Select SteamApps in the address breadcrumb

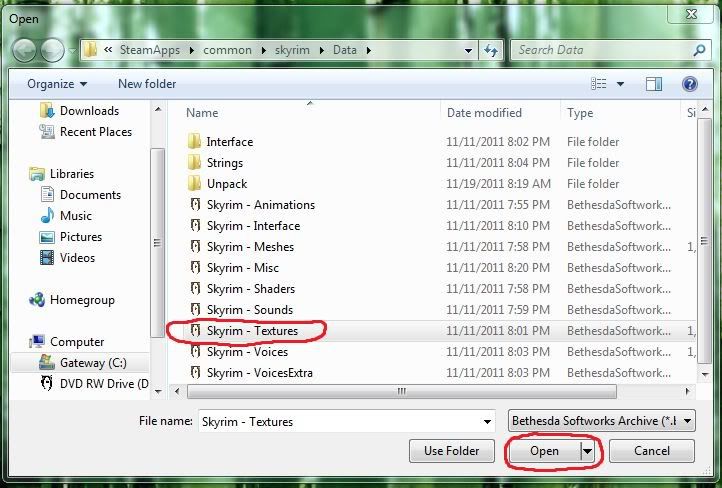150,50
